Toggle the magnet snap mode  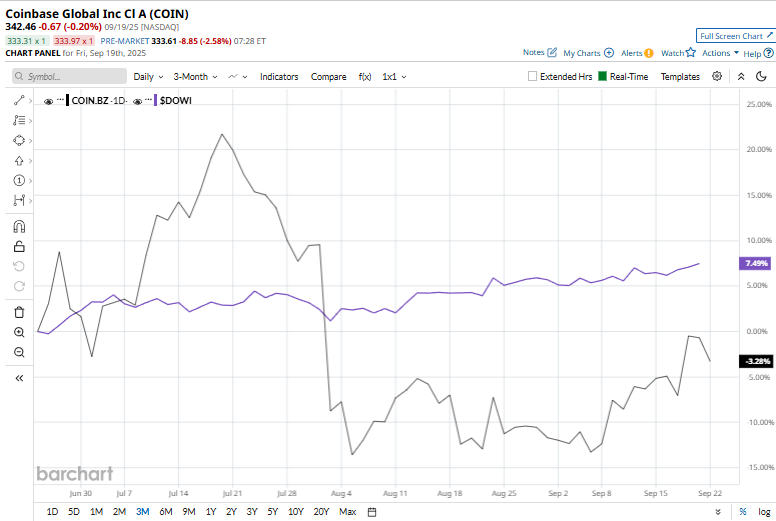(x=19, y=227)
